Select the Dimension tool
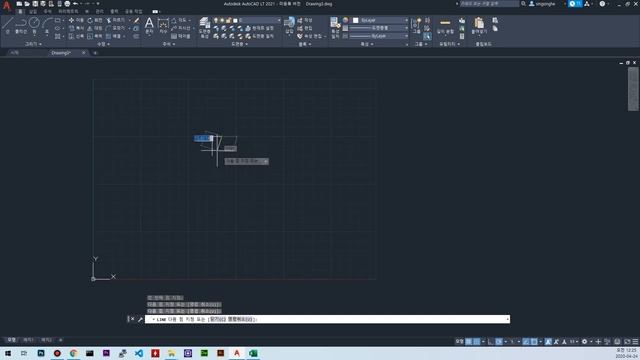This screenshot has width=640, height=360. pyautogui.click(x=163, y=25)
